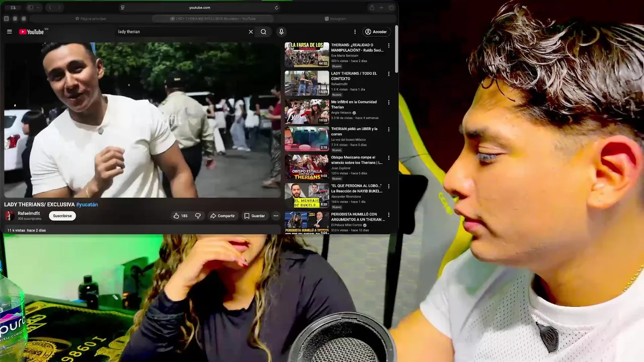
Task: Dislike the video with thumbs-down icon
Action: tap(198, 216)
